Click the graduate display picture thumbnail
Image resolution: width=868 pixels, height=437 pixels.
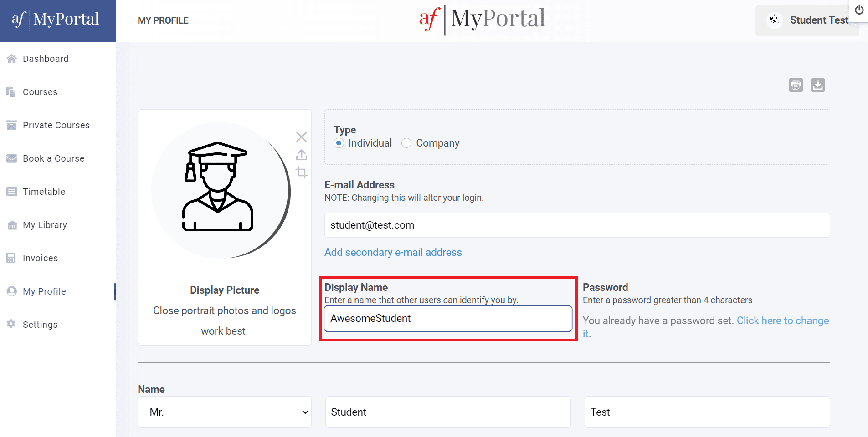pyautogui.click(x=218, y=190)
